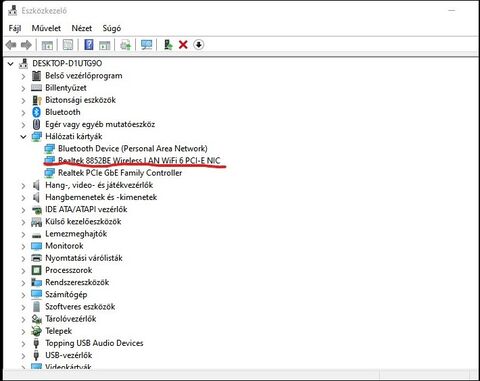Select the Szoftveres eszközök row
Image resolution: width=480 pixels, height=381 pixels.
(x=80, y=307)
